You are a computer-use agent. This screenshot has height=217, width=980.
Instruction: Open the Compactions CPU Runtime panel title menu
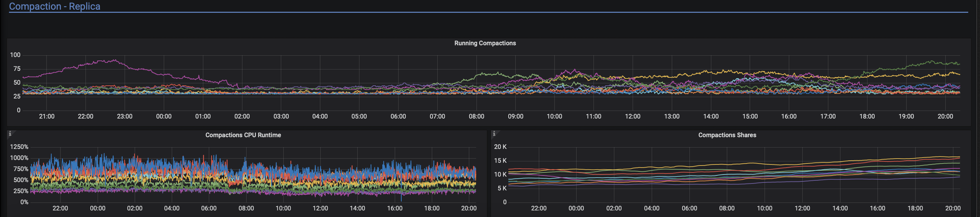coord(243,135)
